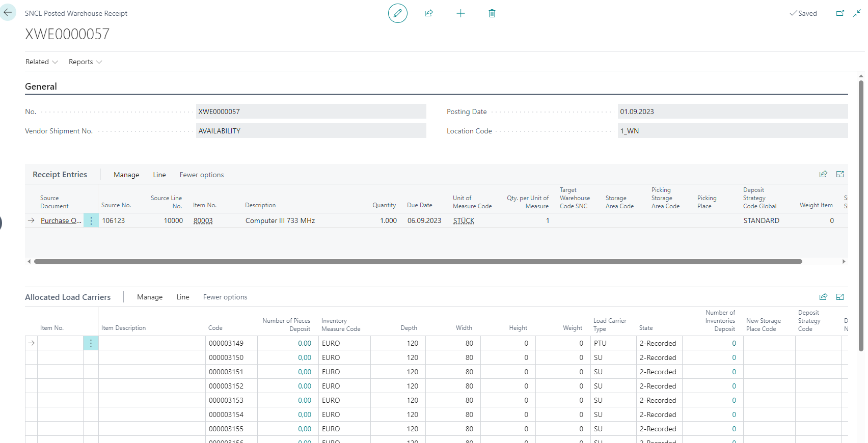Click the plus icon to create new
868x443 pixels.
tap(460, 13)
